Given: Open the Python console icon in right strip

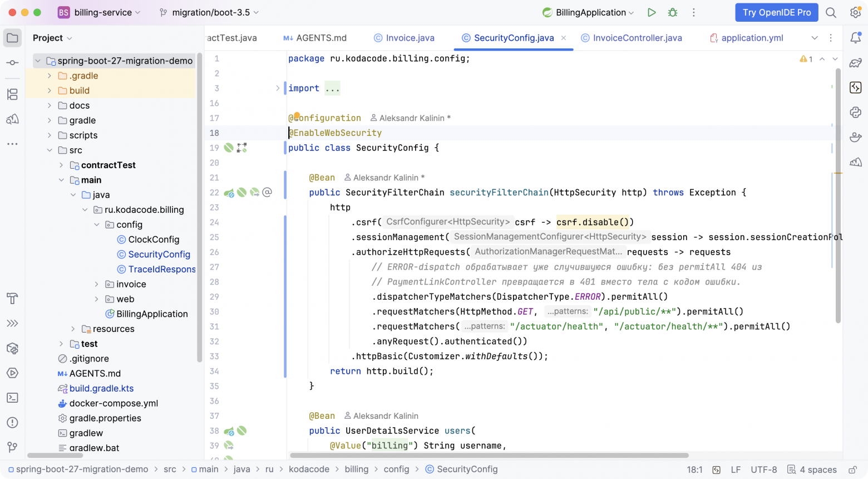Looking at the screenshot, I should pos(856,113).
